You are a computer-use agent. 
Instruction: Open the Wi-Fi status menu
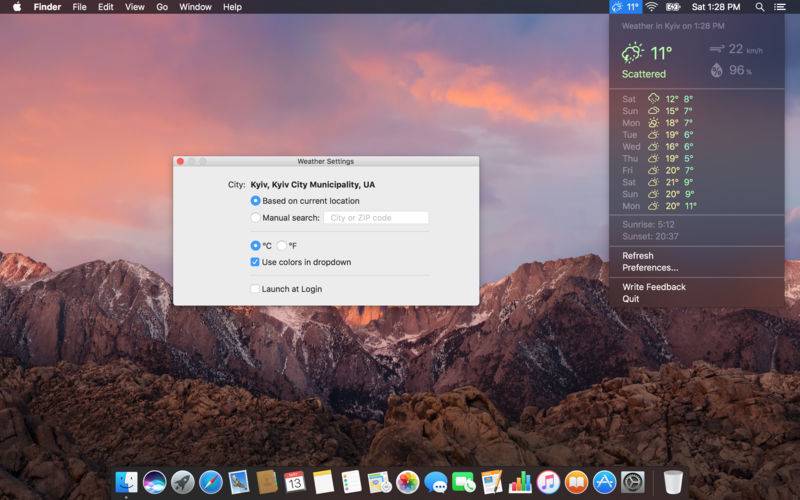tap(651, 7)
